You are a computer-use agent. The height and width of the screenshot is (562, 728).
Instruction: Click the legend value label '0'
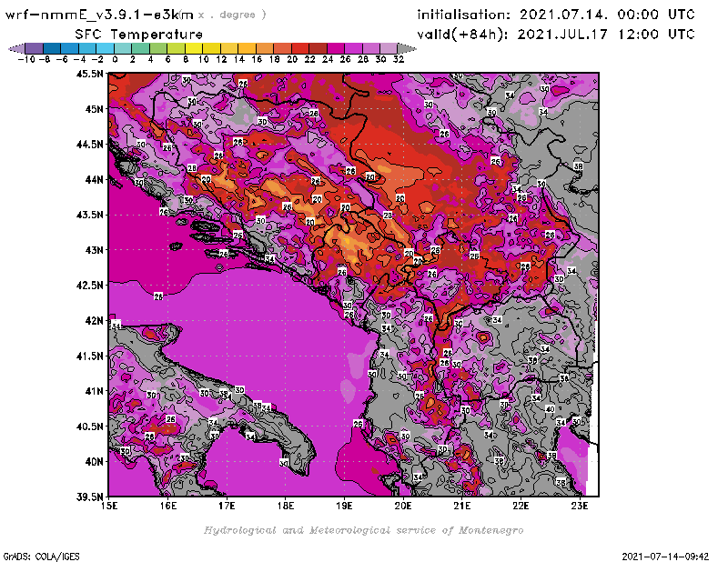click(115, 59)
